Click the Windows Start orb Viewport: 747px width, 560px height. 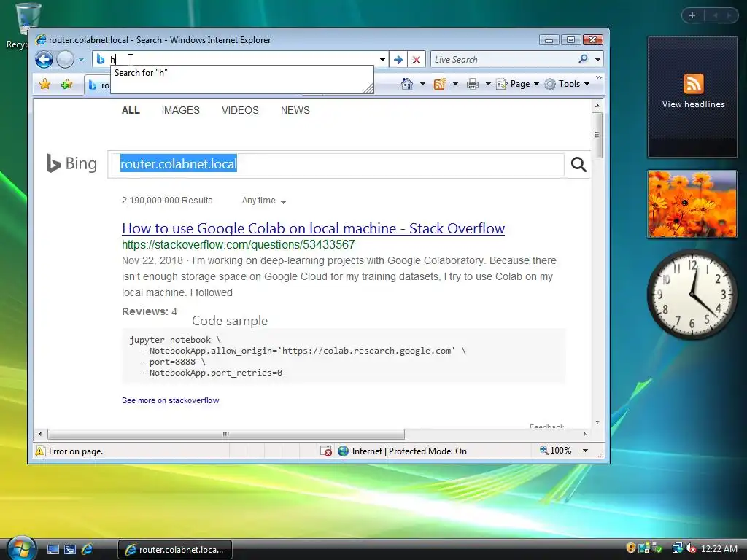21,548
